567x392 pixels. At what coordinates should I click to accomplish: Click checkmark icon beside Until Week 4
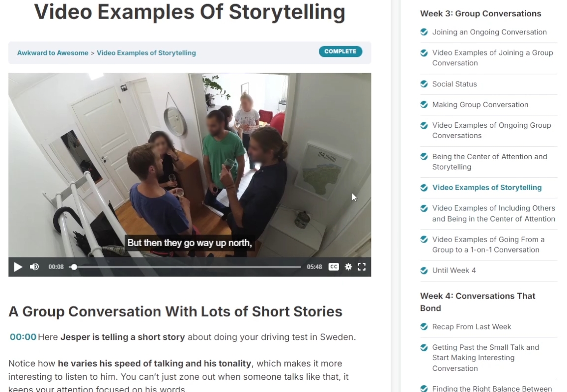click(x=424, y=271)
